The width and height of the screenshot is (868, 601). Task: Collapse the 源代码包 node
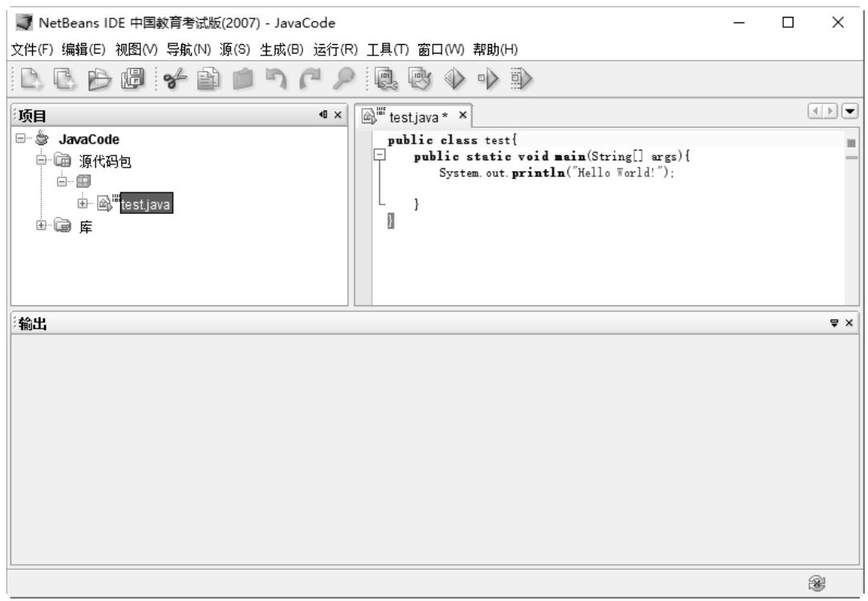[x=41, y=160]
